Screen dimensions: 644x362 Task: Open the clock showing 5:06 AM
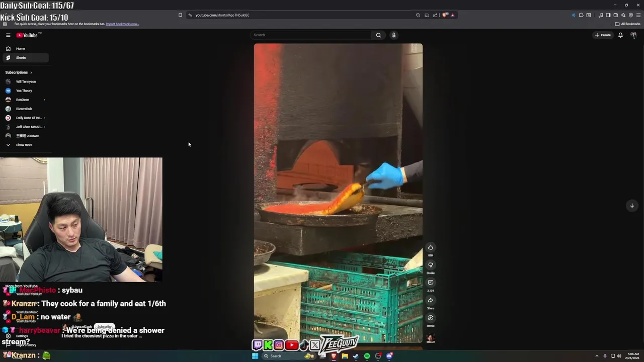coord(633,356)
